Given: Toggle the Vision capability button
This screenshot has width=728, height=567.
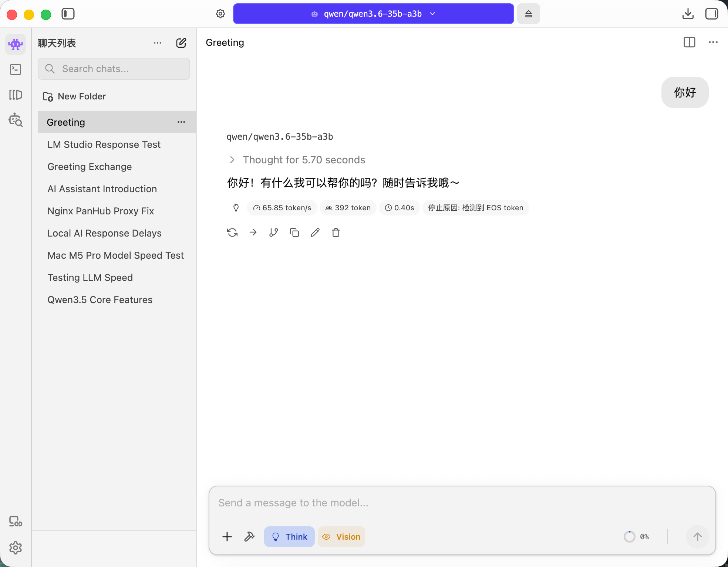Looking at the screenshot, I should click(x=341, y=537).
